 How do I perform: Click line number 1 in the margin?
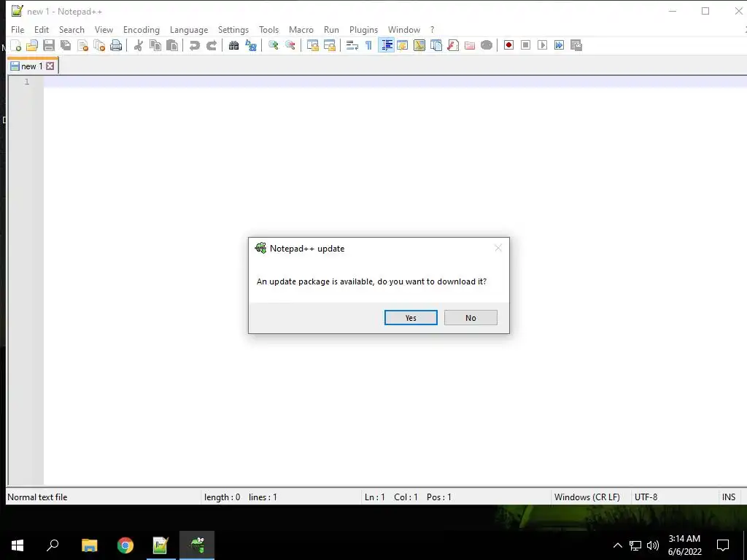pyautogui.click(x=27, y=82)
